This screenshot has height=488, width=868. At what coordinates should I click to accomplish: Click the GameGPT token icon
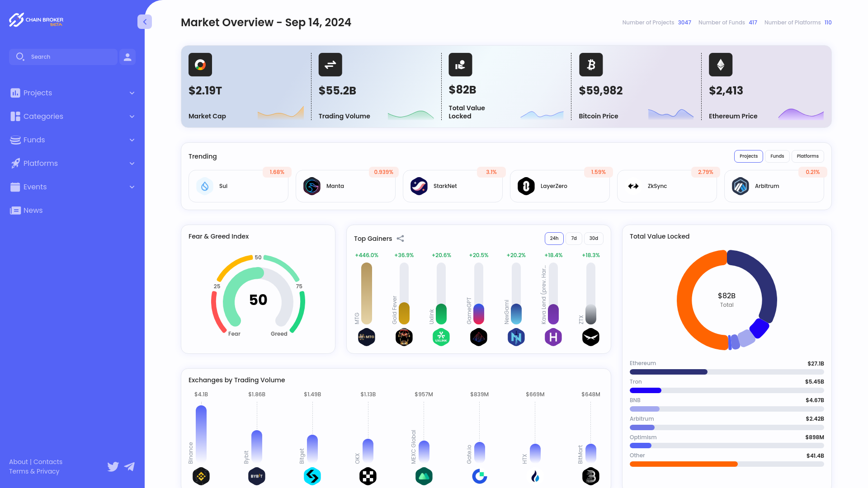[x=479, y=337]
